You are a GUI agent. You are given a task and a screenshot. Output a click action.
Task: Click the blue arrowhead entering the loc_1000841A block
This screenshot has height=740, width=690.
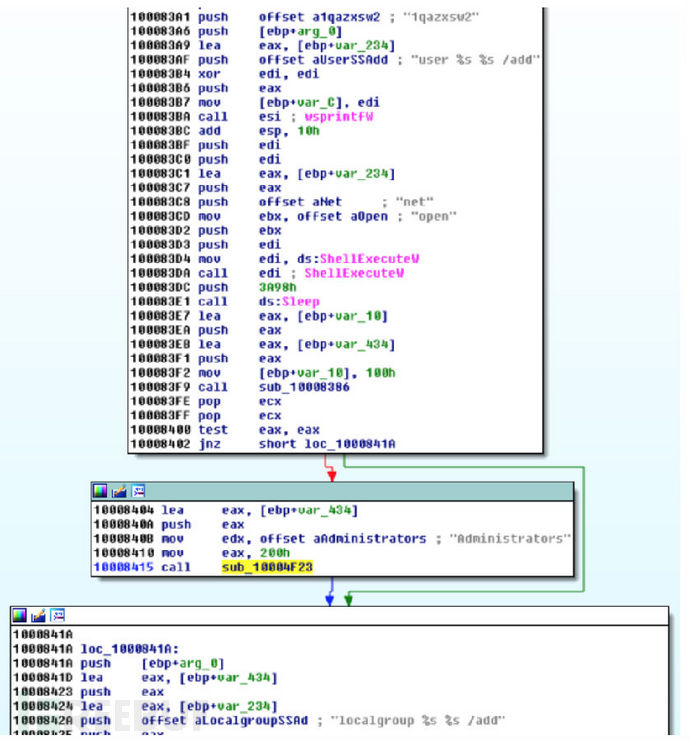pos(330,600)
